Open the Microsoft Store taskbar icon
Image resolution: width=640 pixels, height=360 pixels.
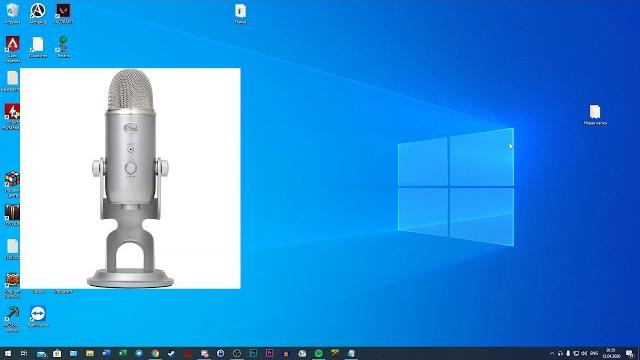pos(57,353)
